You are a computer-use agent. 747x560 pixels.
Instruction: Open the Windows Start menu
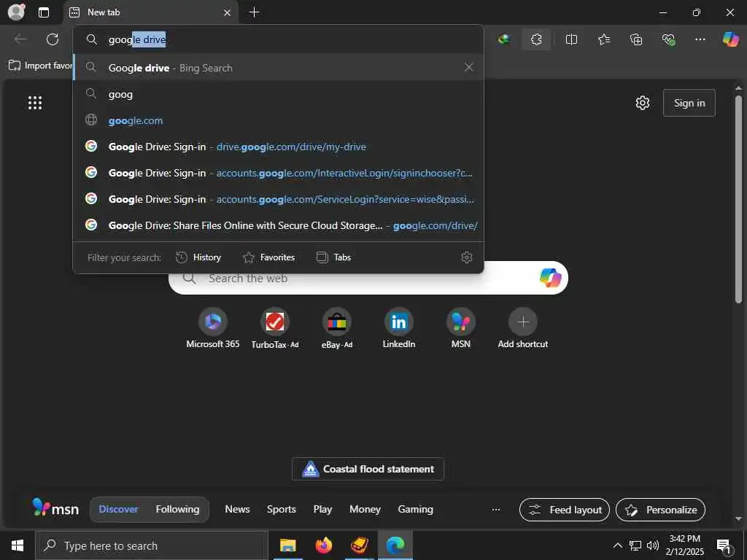pos(18,545)
